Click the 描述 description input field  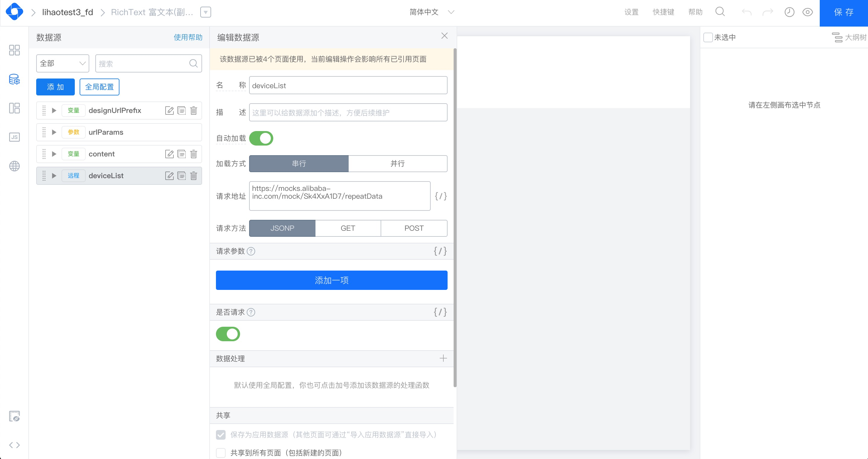click(348, 113)
